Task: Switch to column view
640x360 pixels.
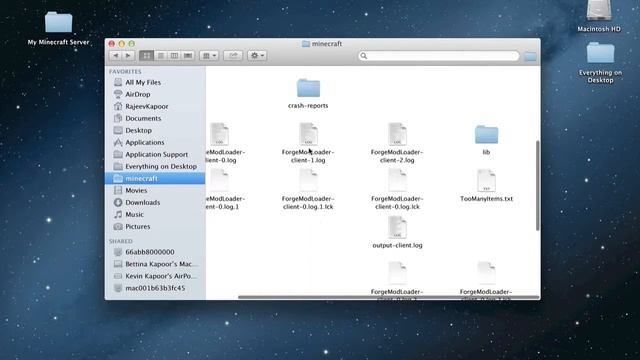Action: pyautogui.click(x=174, y=56)
